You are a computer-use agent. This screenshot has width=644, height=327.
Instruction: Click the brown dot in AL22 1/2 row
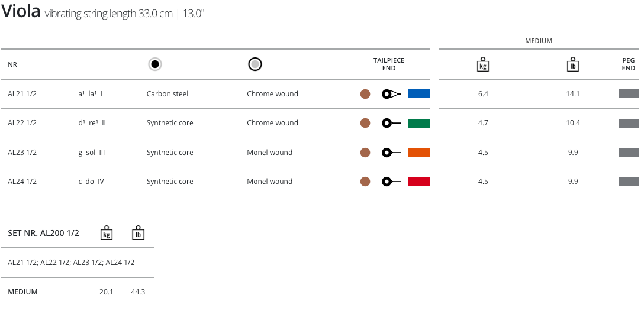tap(365, 123)
